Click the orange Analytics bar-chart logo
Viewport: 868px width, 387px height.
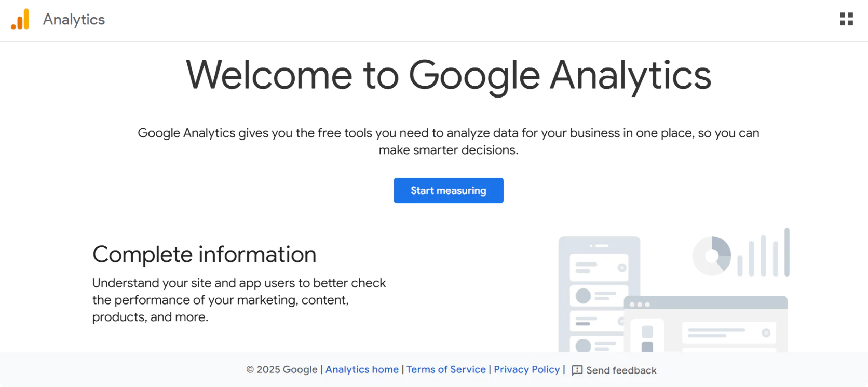pos(20,19)
